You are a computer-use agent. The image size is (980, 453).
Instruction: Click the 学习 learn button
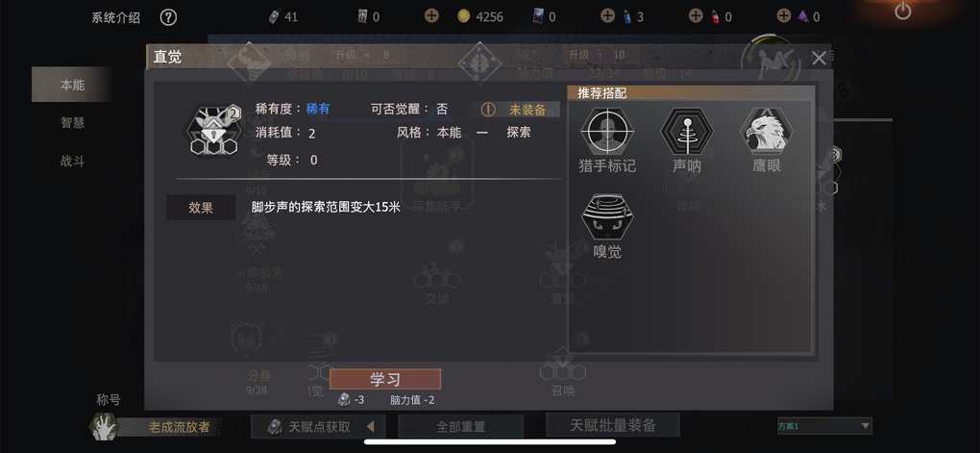[x=385, y=379]
